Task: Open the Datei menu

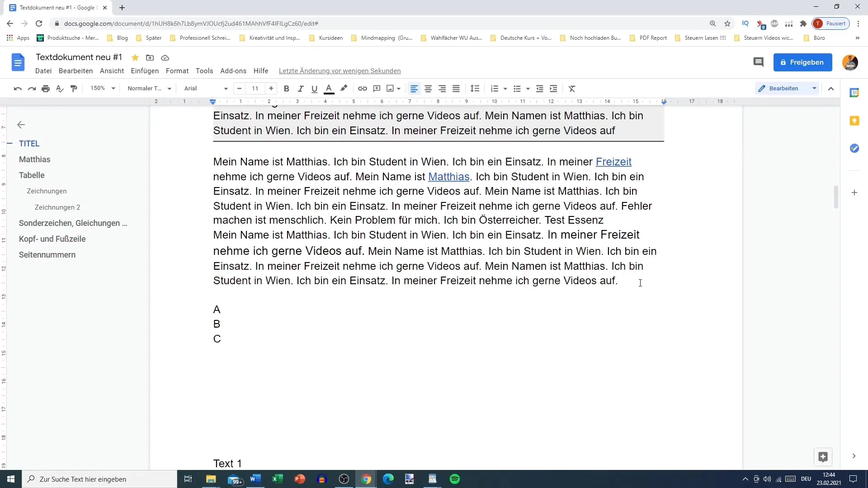Action: (43, 71)
